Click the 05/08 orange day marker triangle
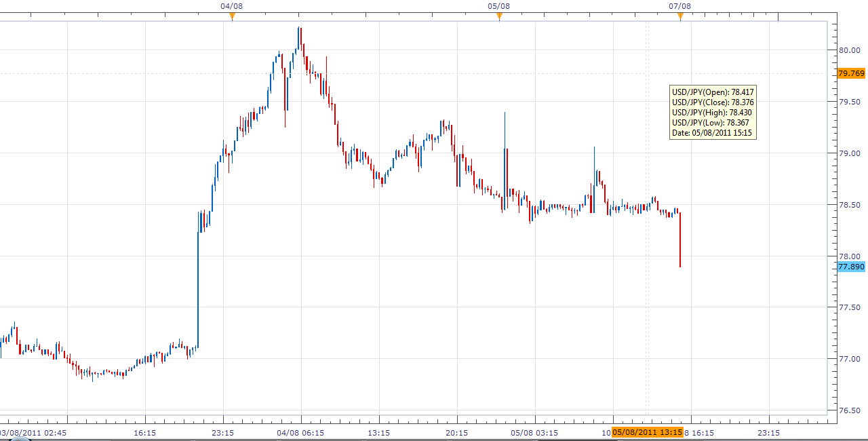Viewport: 868px width, 441px height. click(x=499, y=17)
